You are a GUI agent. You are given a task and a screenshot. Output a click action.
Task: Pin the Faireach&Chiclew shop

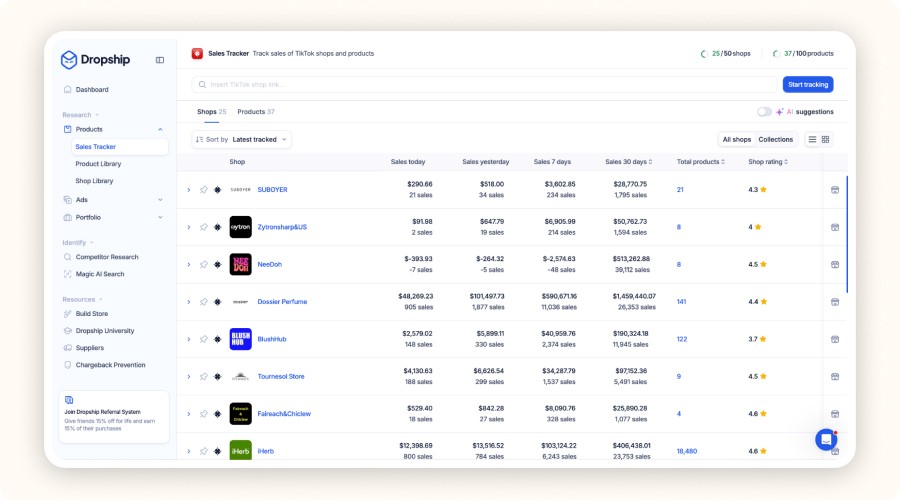(x=204, y=414)
